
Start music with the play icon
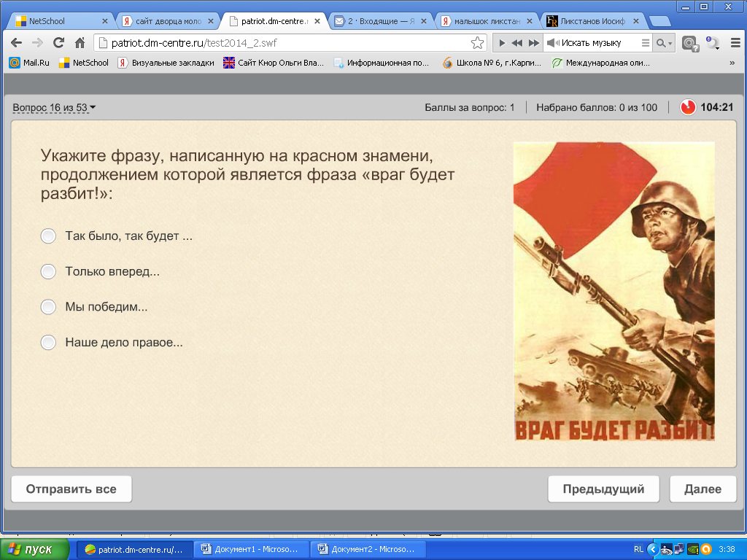coord(502,43)
